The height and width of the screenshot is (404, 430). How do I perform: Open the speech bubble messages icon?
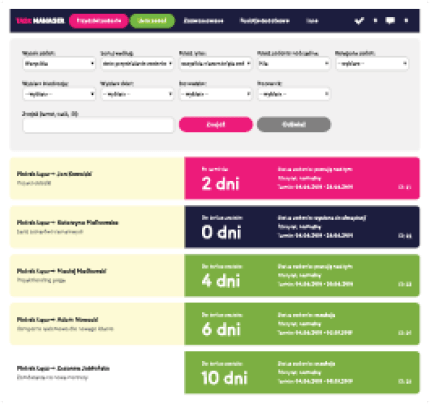(390, 21)
